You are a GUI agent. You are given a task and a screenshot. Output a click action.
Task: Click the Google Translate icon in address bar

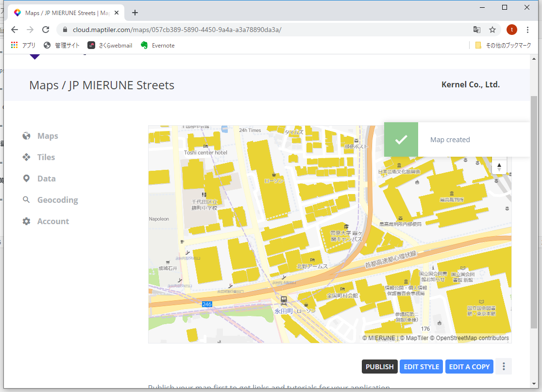pos(477,30)
